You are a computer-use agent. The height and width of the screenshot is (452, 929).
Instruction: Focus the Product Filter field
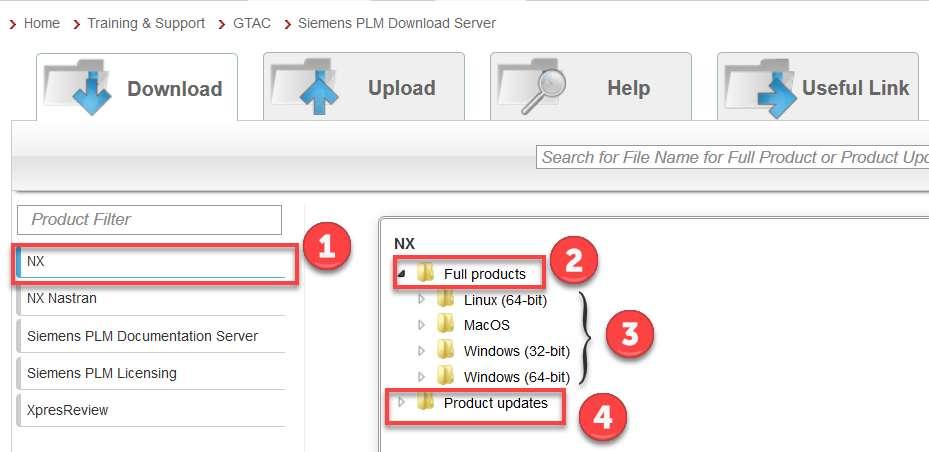click(x=149, y=220)
